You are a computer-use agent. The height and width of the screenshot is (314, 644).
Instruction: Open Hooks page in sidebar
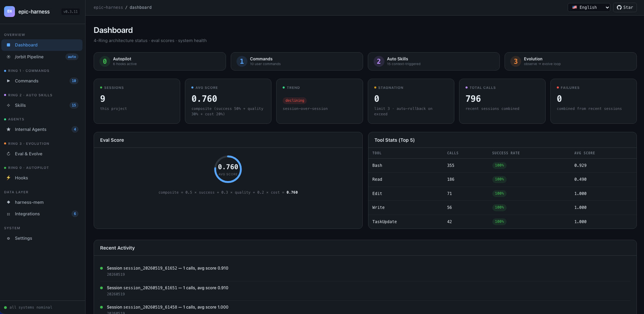pos(42,178)
